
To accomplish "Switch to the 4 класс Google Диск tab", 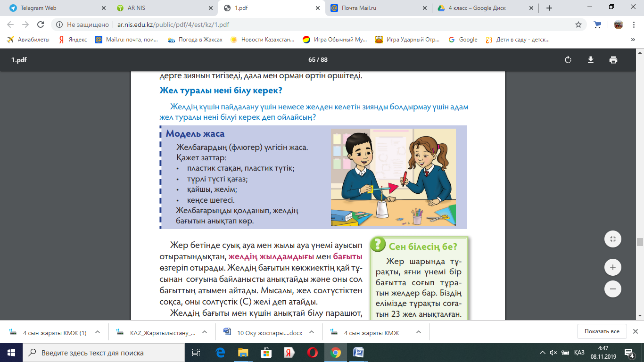I will [487, 8].
